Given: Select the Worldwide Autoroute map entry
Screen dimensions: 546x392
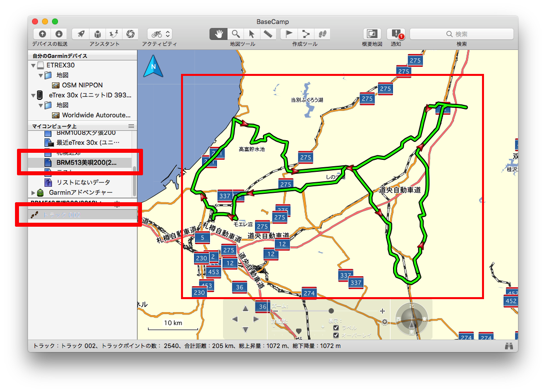Looking at the screenshot, I should 91,115.
